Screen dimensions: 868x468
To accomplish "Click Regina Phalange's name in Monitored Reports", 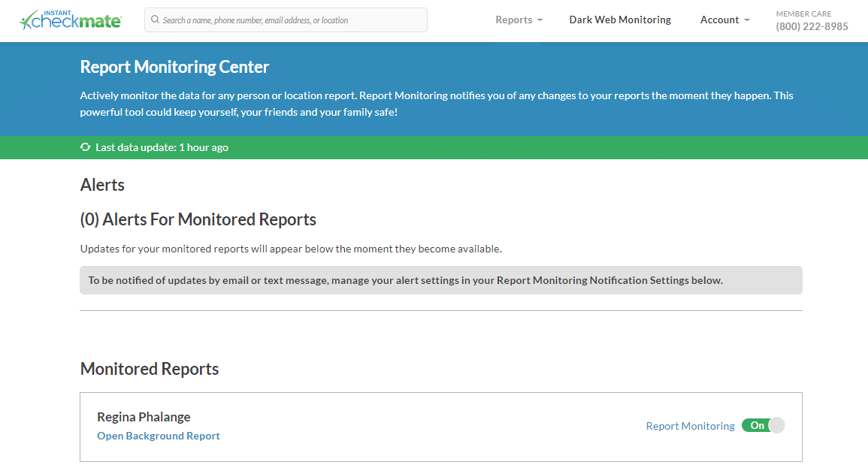I will coord(144,416).
